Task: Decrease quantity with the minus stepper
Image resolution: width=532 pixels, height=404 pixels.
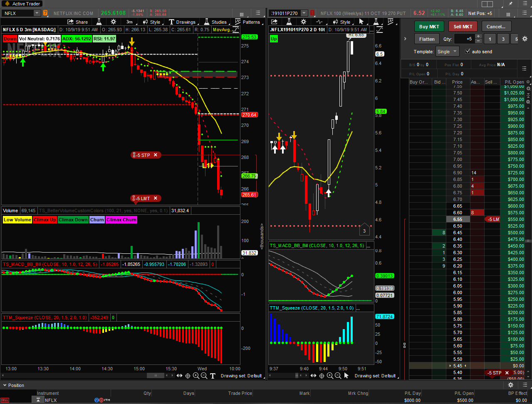Action: (478, 41)
